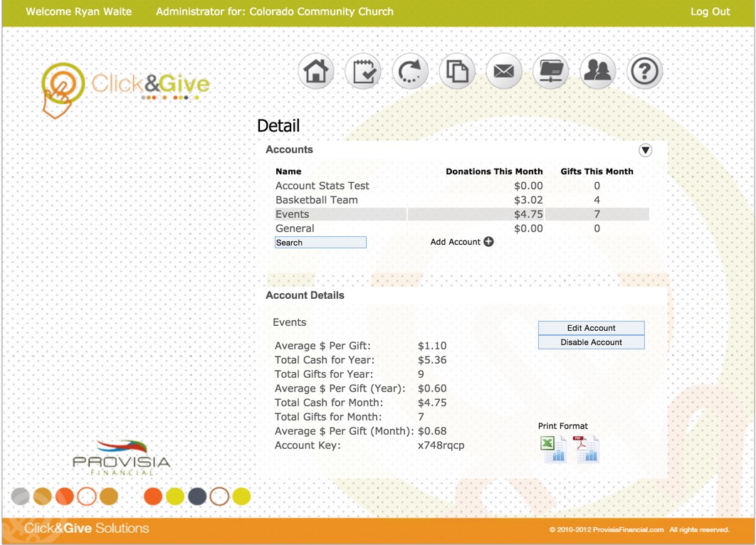Click Edit Account button
The image size is (756, 545).
click(591, 328)
